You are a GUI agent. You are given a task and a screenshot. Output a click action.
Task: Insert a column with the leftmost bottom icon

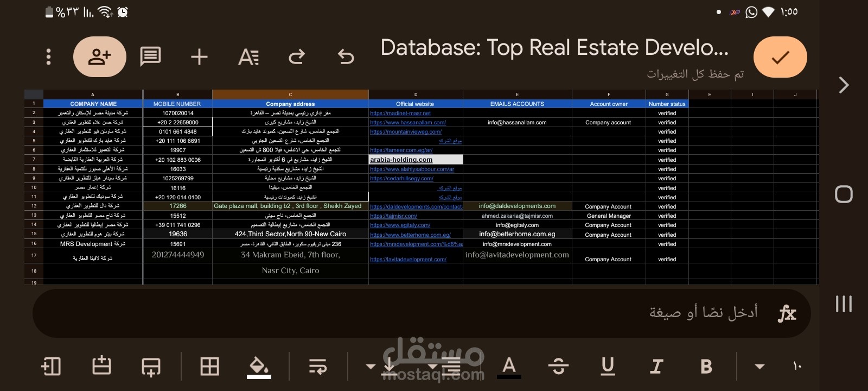(51, 367)
